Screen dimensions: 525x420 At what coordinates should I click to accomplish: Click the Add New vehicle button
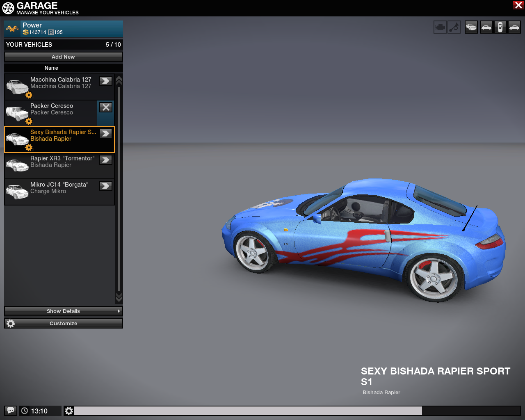click(x=64, y=57)
